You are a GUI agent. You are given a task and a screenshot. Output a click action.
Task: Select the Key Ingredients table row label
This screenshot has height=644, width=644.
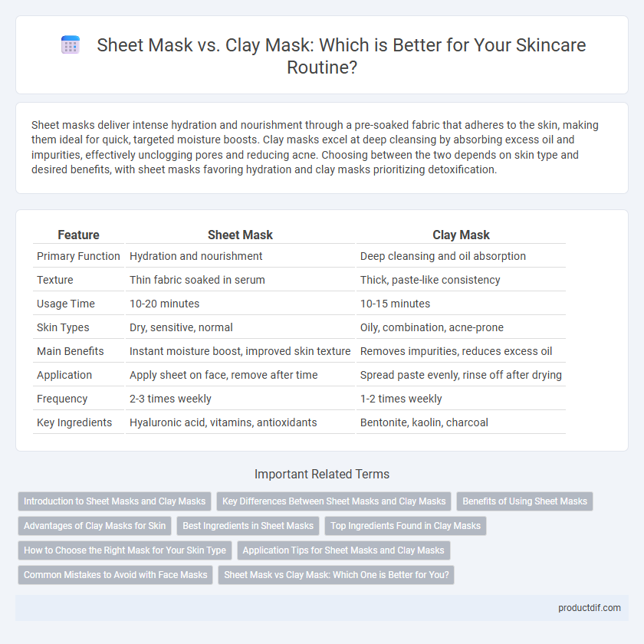(74, 422)
